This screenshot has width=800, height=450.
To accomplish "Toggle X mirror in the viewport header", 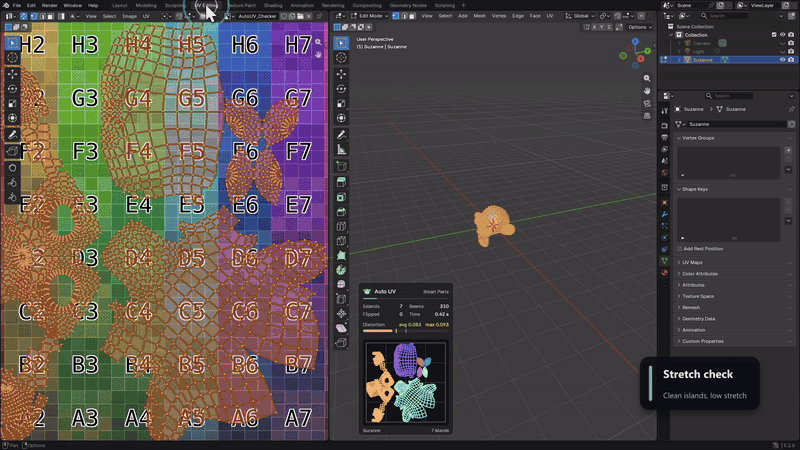I will point(594,27).
